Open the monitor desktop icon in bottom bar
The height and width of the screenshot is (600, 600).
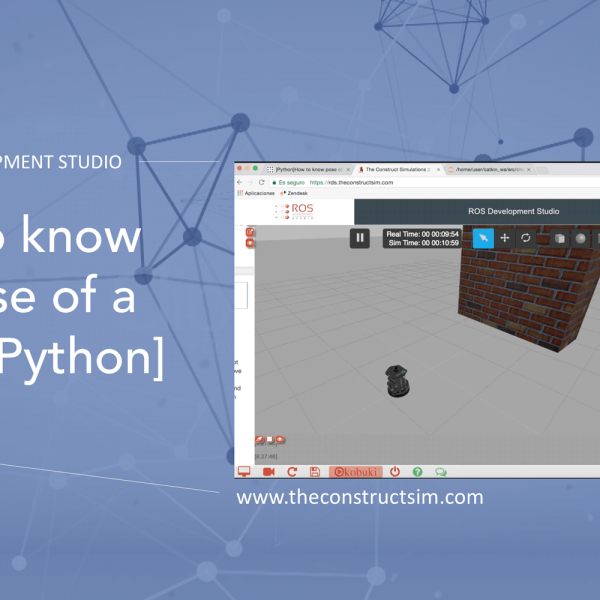pos(244,471)
